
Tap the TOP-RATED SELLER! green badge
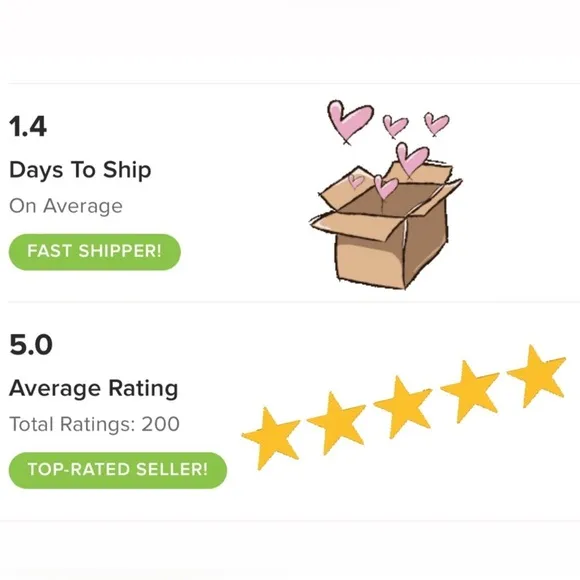(118, 470)
